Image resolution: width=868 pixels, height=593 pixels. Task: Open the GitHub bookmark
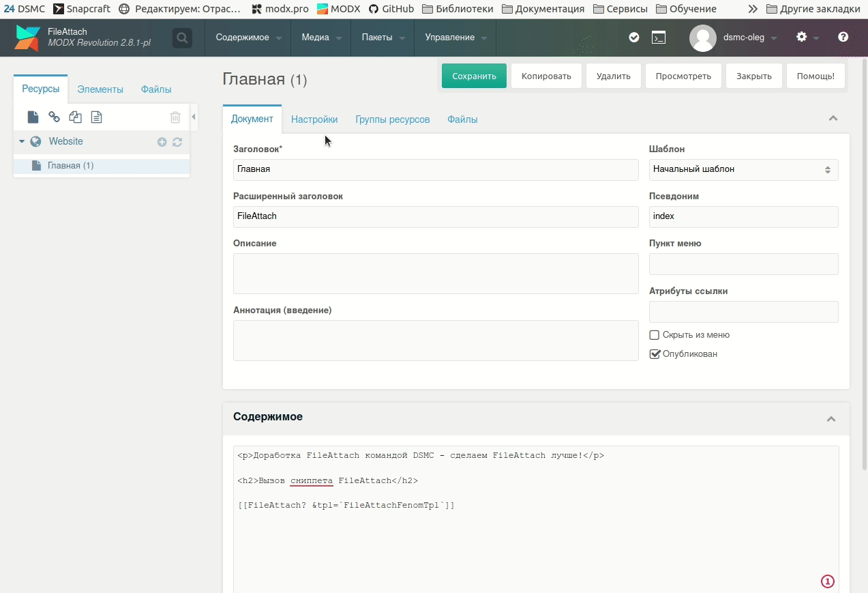click(x=391, y=9)
